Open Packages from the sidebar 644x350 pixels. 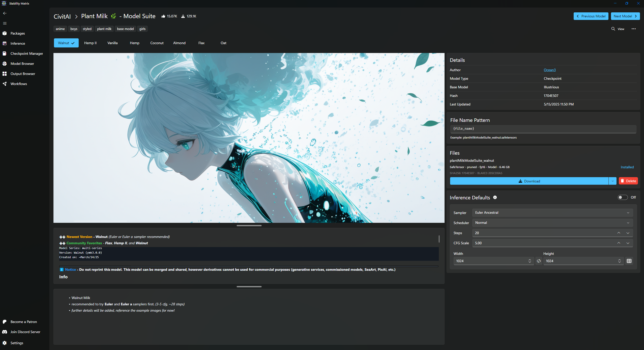point(18,33)
